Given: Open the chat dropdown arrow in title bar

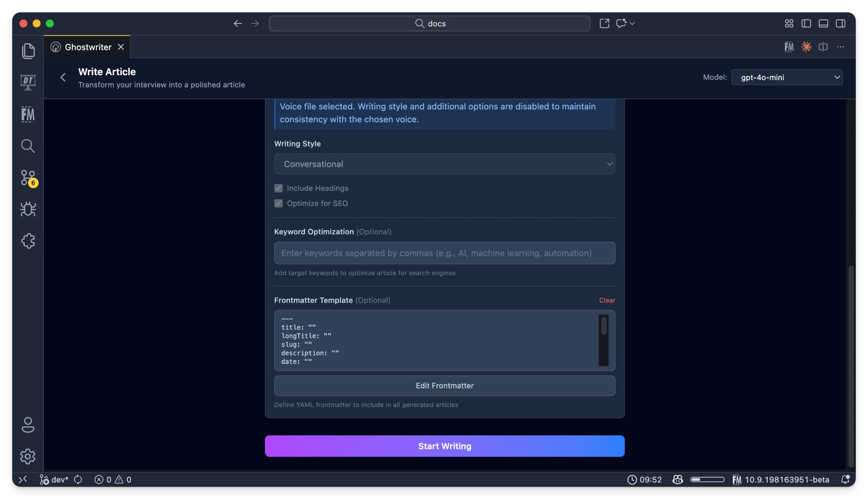Looking at the screenshot, I should pos(632,24).
